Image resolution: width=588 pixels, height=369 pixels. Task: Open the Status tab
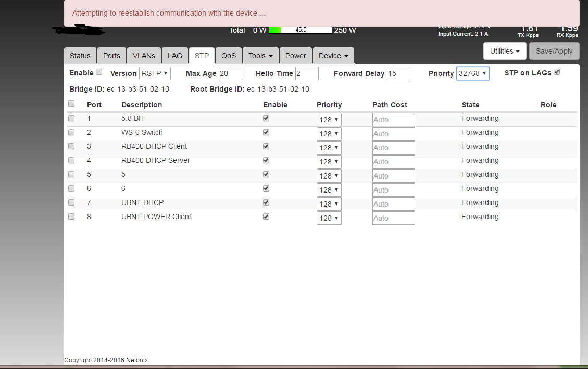coord(80,56)
